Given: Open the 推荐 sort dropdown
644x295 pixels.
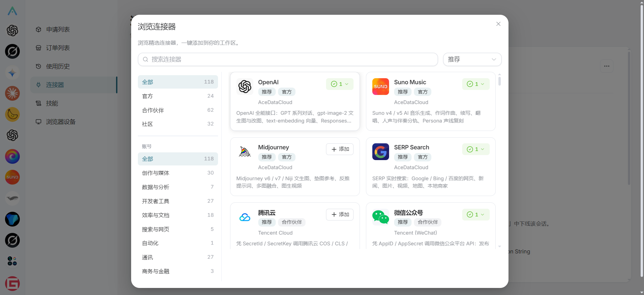Looking at the screenshot, I should click(x=472, y=59).
